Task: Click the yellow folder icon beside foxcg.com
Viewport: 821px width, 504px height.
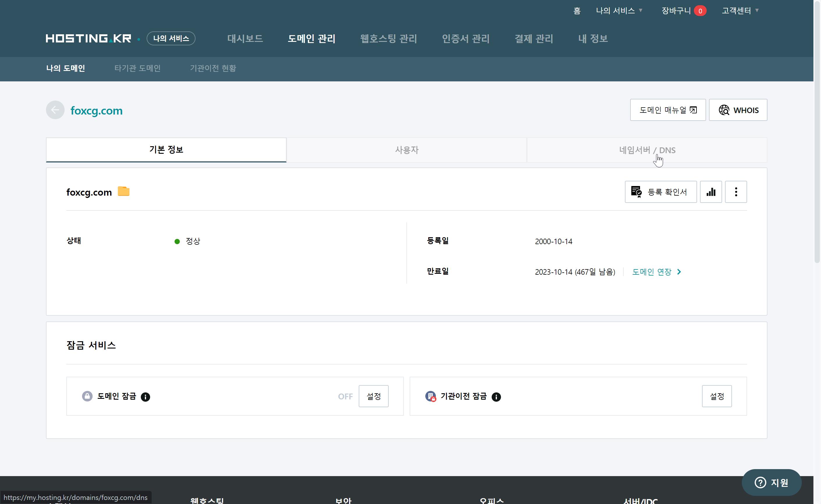Action: [123, 191]
